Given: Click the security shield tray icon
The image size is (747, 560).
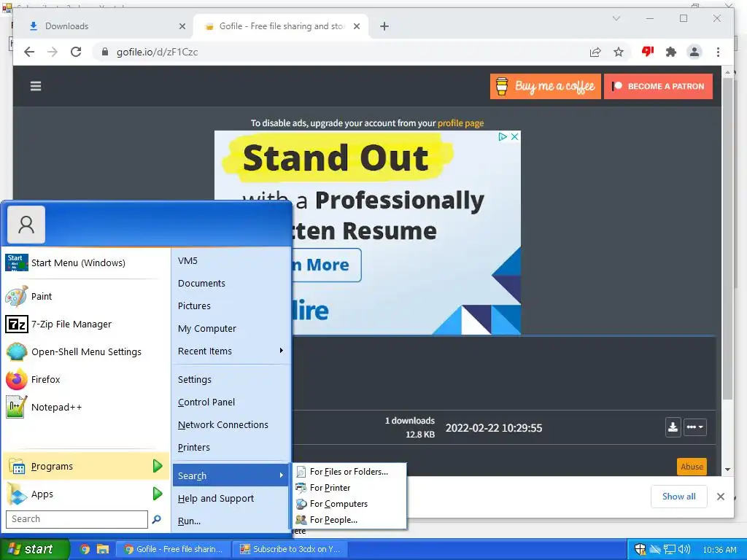Looking at the screenshot, I should click(x=640, y=550).
